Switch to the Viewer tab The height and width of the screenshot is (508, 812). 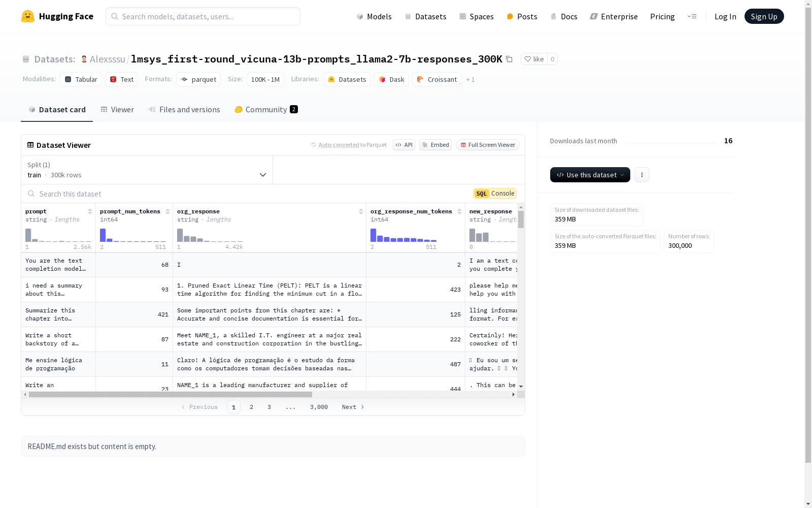pyautogui.click(x=117, y=109)
